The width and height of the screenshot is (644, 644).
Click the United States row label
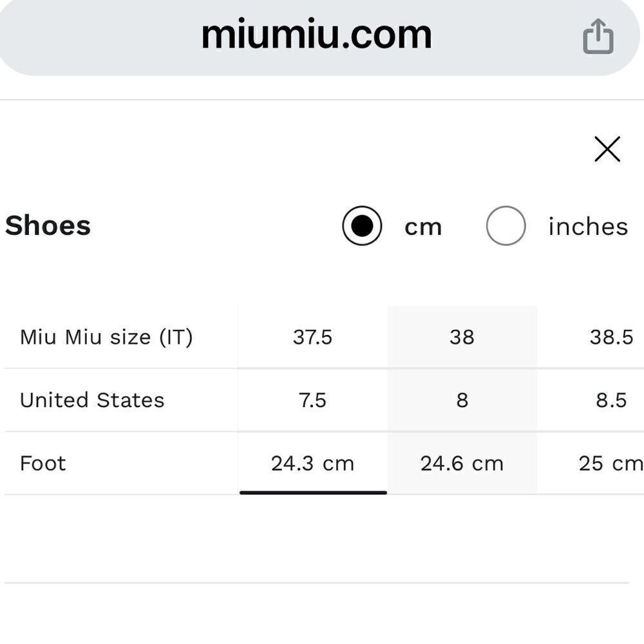(92, 400)
